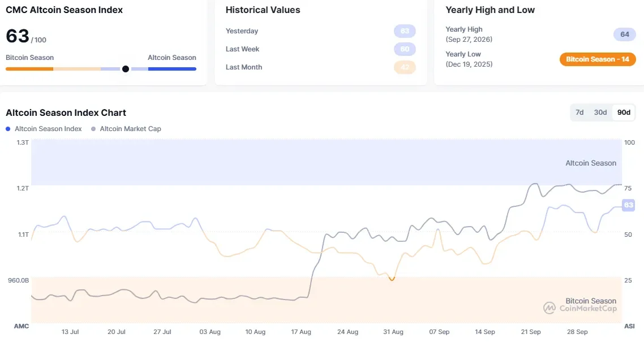Toggle the Altcoin Market Cap legend series
644x347 pixels.
126,129
